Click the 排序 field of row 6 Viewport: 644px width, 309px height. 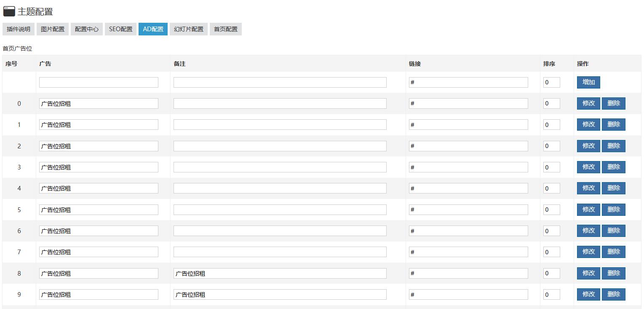click(551, 231)
